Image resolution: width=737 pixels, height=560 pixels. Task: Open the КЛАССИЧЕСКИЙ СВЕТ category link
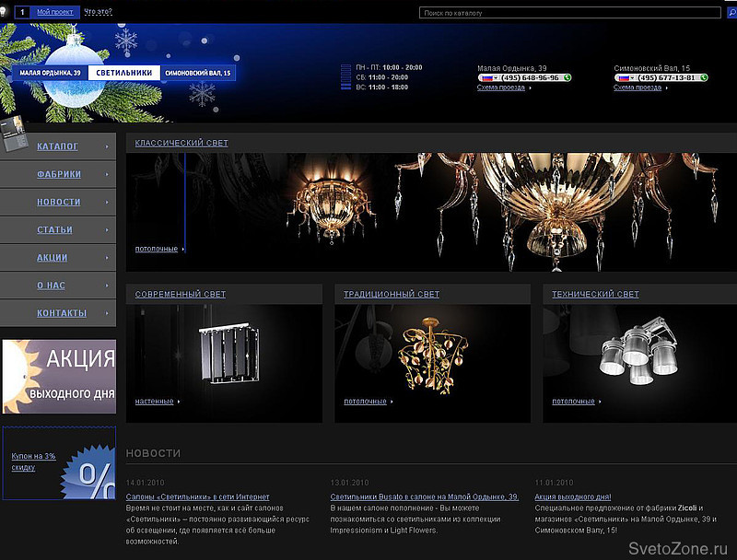point(181,143)
